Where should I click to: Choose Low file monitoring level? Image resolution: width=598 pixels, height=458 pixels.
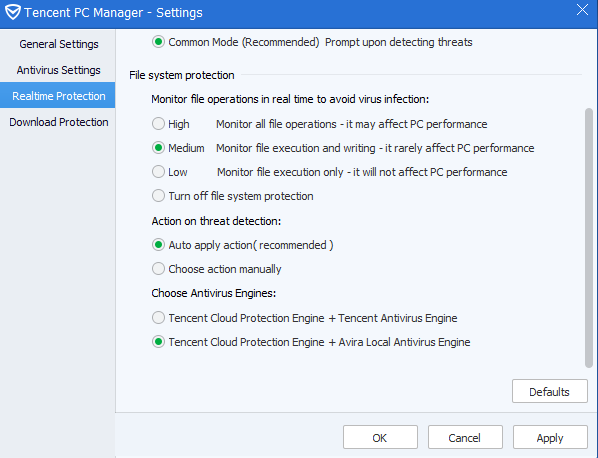coord(158,172)
